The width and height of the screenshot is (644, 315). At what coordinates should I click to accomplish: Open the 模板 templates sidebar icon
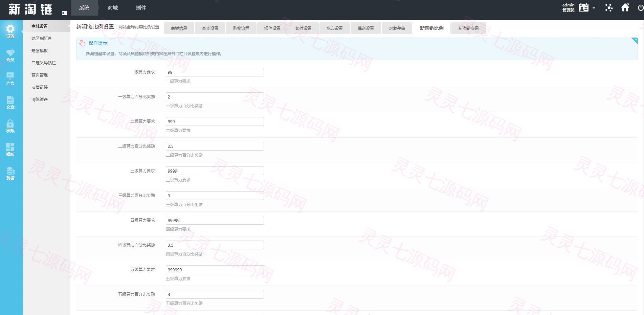pos(10,147)
